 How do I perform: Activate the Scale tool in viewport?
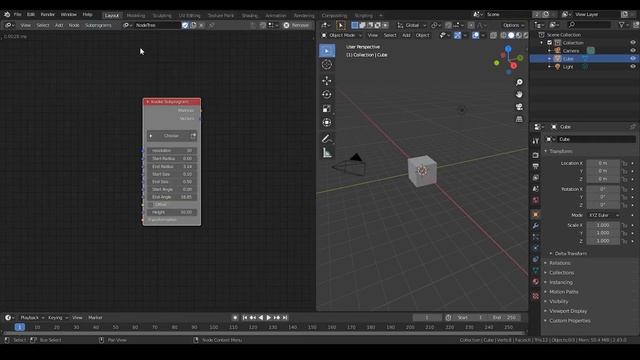pos(327,109)
